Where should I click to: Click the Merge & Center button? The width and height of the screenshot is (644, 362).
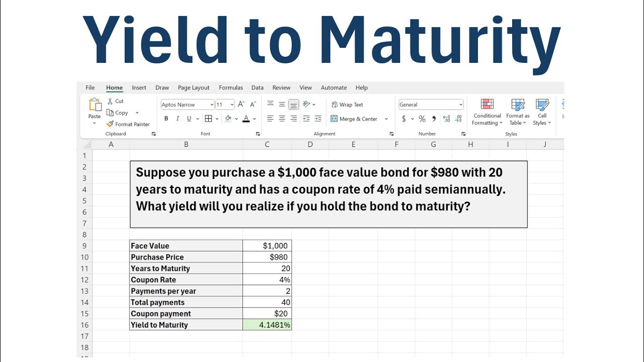click(354, 119)
